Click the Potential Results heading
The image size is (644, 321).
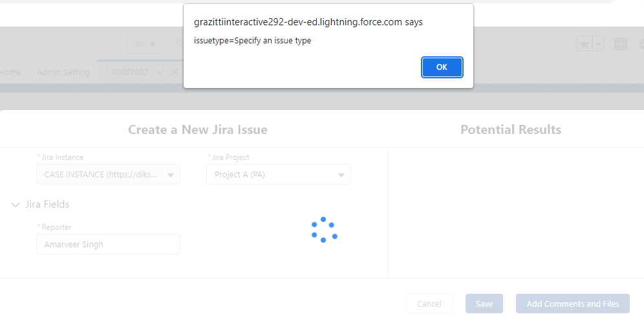(511, 130)
